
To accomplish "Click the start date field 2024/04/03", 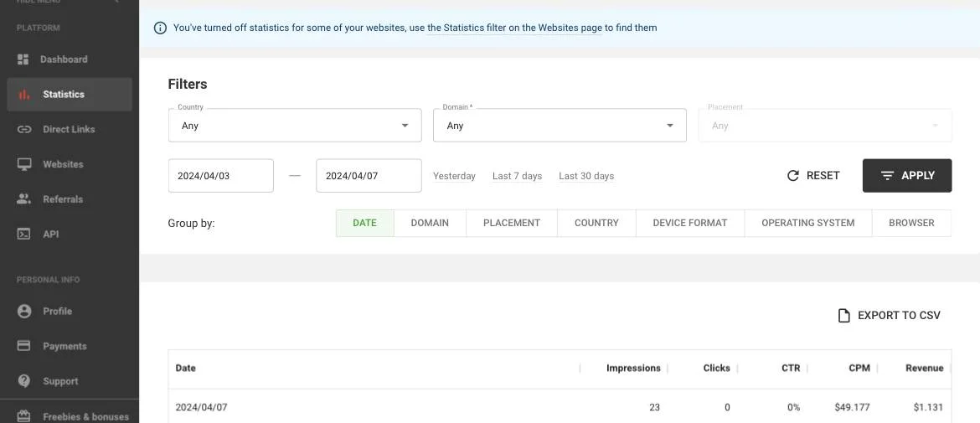I will [x=220, y=176].
